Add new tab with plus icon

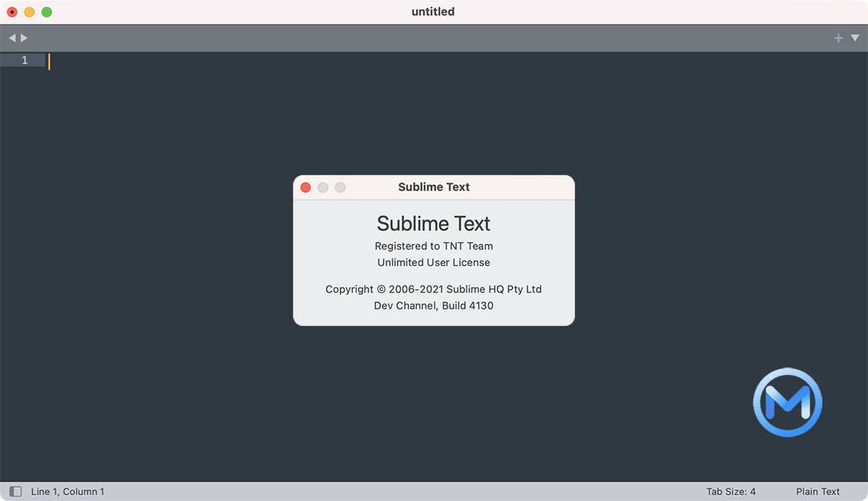838,38
